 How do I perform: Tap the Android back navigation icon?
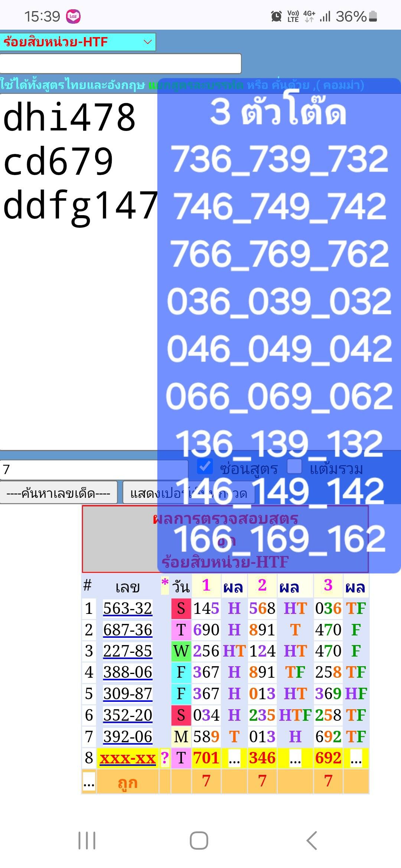point(312,841)
